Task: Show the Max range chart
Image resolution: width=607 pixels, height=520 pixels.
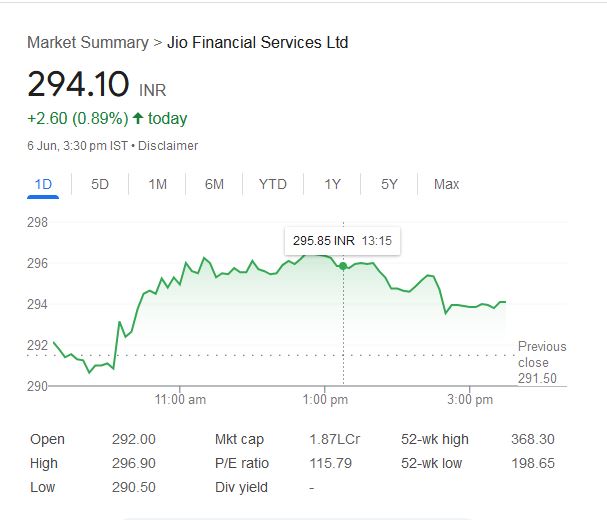Action: [446, 184]
